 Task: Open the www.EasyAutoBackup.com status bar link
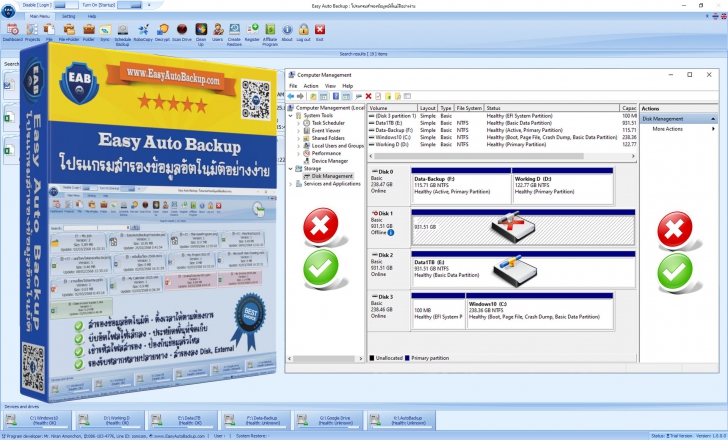pos(179,436)
